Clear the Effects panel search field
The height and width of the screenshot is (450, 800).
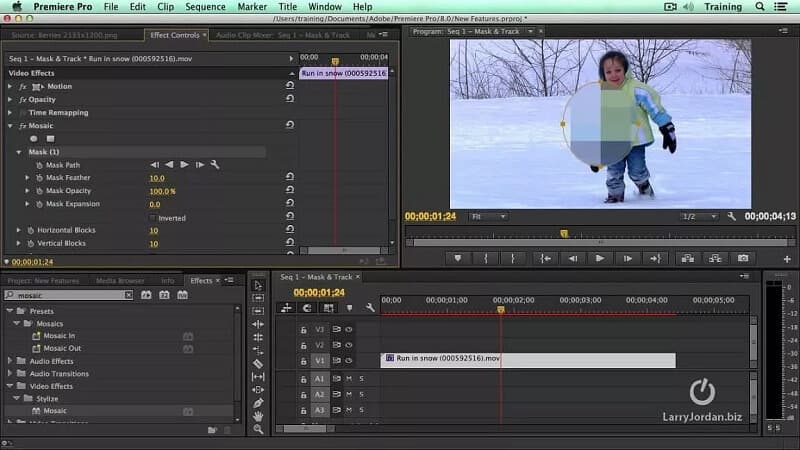click(129, 295)
